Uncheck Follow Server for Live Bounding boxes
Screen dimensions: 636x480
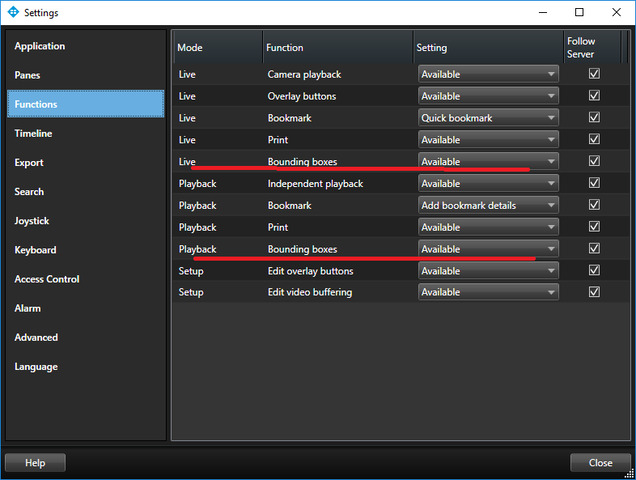tap(594, 161)
